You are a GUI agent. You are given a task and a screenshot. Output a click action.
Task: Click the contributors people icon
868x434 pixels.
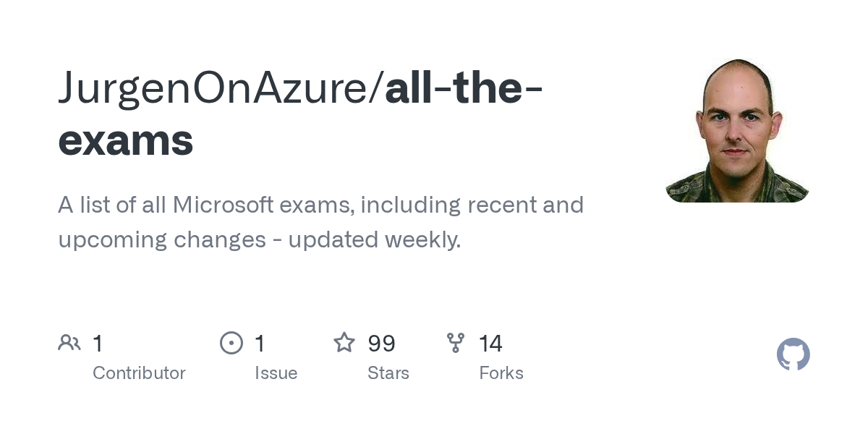pyautogui.click(x=69, y=343)
